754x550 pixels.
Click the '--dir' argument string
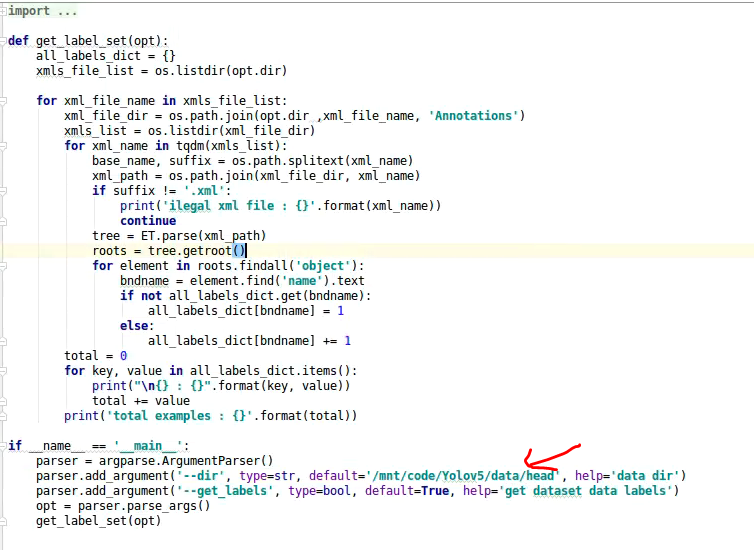coord(200,476)
